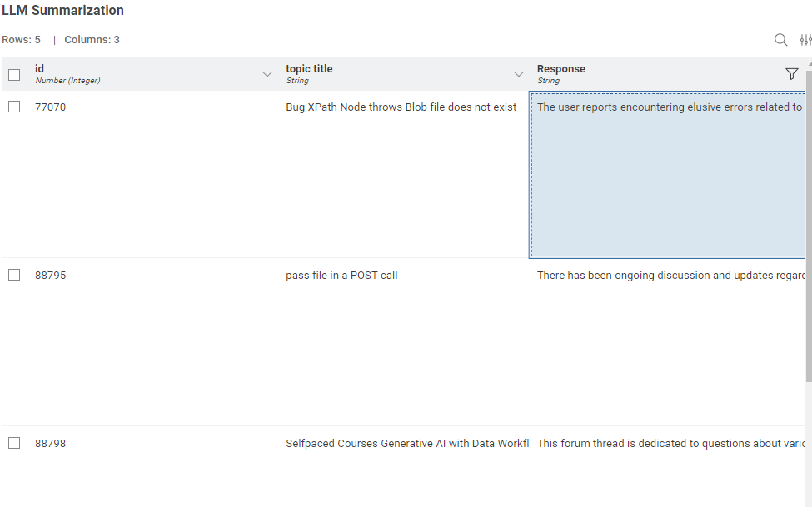Click the highlighted response cell about elusive errors

[666, 175]
